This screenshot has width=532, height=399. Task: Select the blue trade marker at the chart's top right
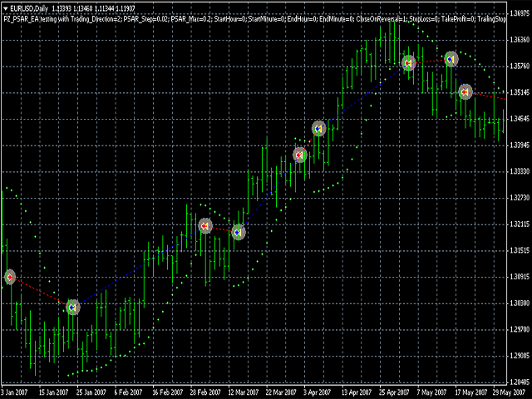(x=451, y=59)
